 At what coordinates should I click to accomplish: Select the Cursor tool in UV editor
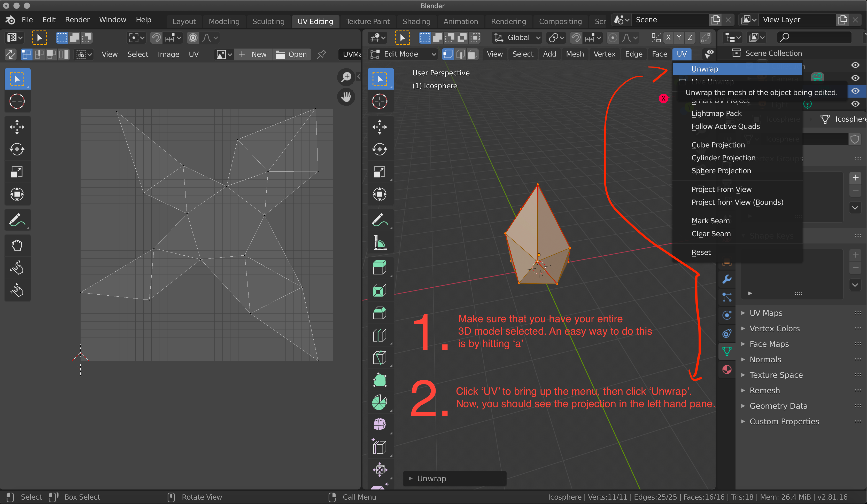[17, 101]
